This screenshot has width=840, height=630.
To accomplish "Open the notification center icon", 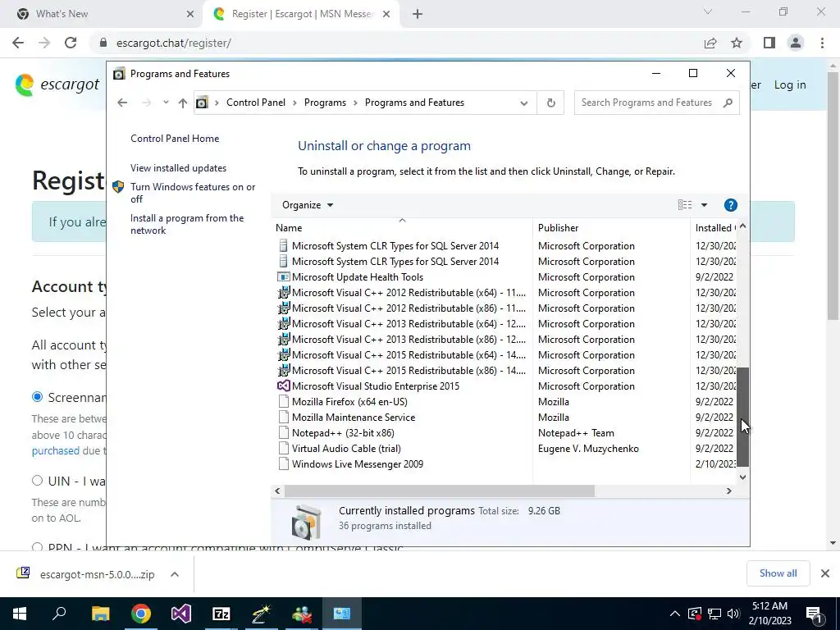I will [813, 614].
